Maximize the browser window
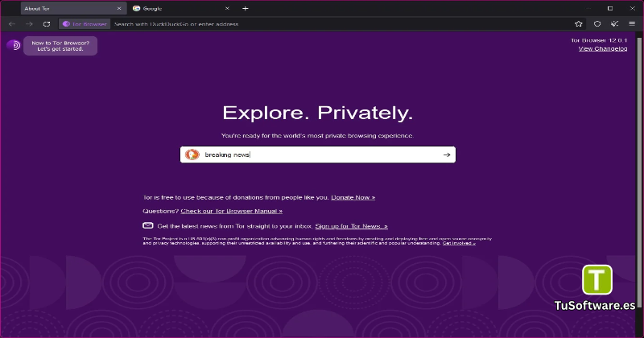This screenshot has width=644, height=338. click(x=610, y=8)
